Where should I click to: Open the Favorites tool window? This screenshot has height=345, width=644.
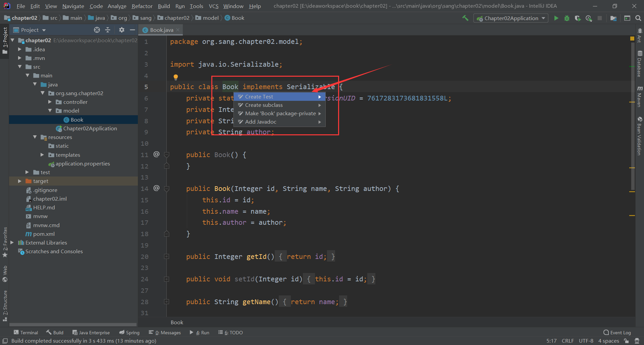(5, 242)
